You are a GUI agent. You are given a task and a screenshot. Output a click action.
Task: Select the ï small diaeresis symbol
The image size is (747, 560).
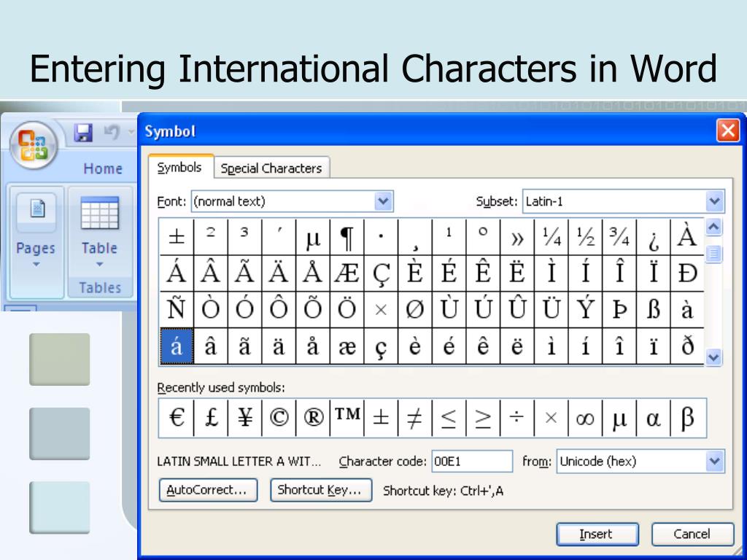pyautogui.click(x=653, y=346)
